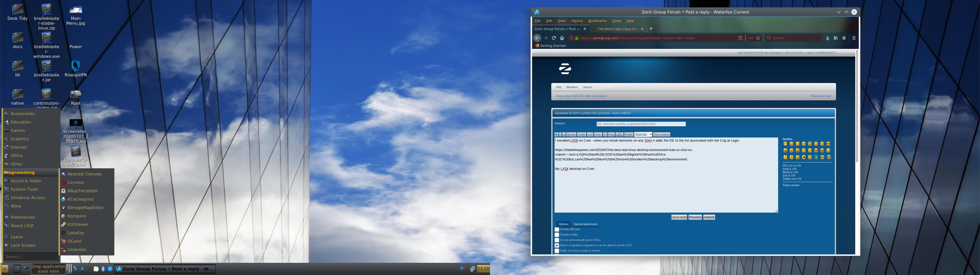The image size is (980, 275).
Task: Open the Normal font size dropdown
Action: point(643,134)
